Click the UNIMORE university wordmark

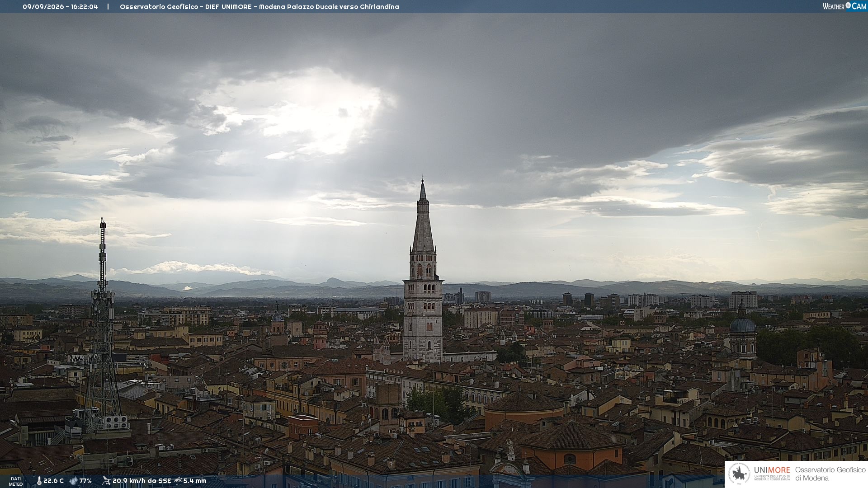pyautogui.click(x=772, y=473)
